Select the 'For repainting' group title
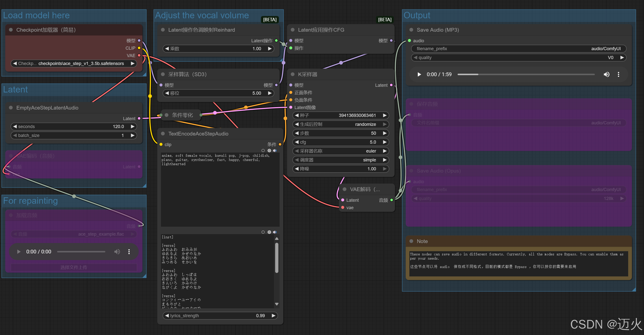The height and width of the screenshot is (335, 644). 30,201
